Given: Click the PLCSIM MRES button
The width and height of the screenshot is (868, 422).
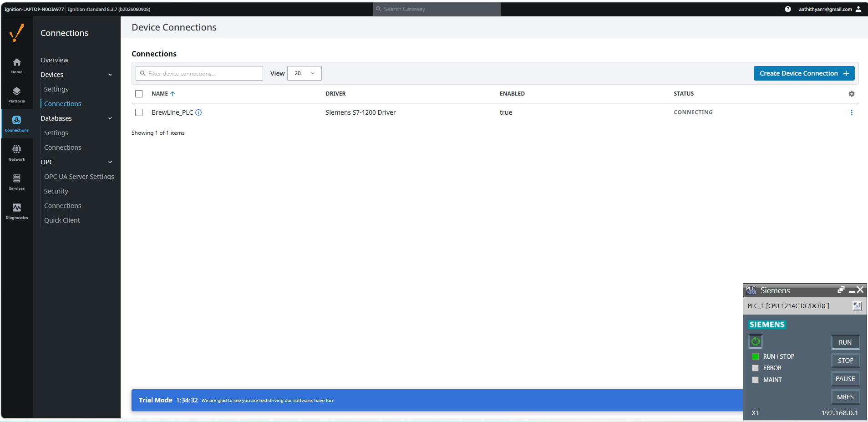Looking at the screenshot, I should [845, 397].
